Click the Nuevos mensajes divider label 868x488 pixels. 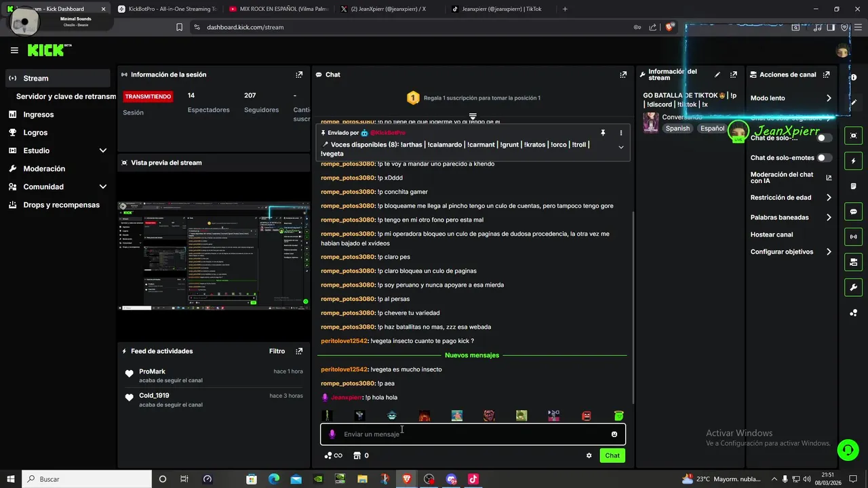(x=472, y=355)
